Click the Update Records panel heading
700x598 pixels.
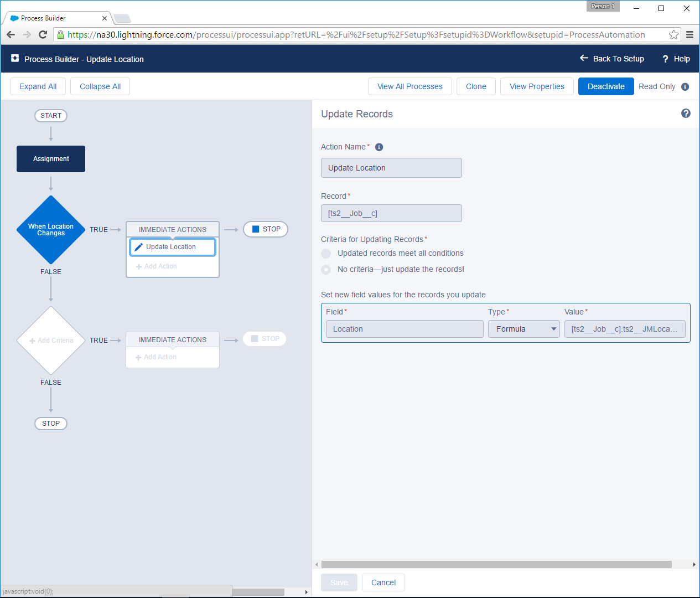point(357,114)
